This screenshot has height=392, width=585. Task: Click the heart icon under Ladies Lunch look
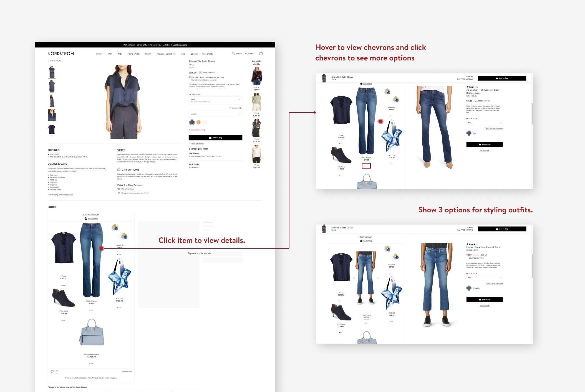[52, 372]
